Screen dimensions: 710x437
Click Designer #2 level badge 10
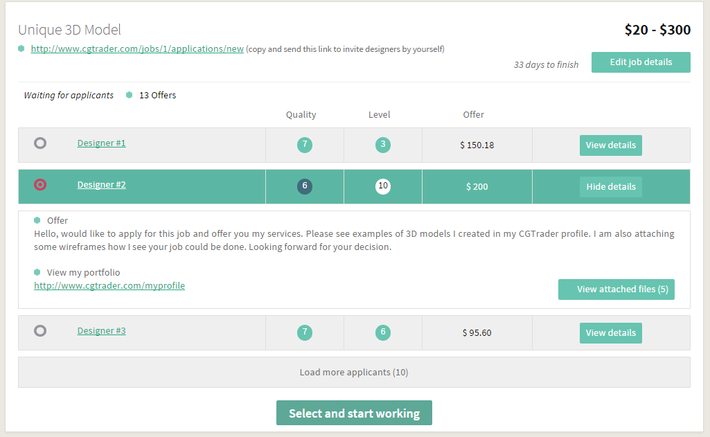(383, 186)
